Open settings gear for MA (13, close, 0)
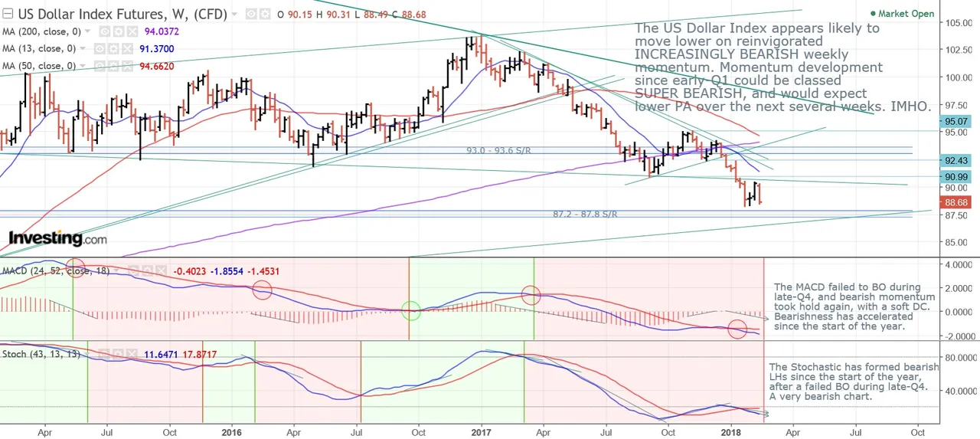This screenshot has width=980, height=439. 113,48
